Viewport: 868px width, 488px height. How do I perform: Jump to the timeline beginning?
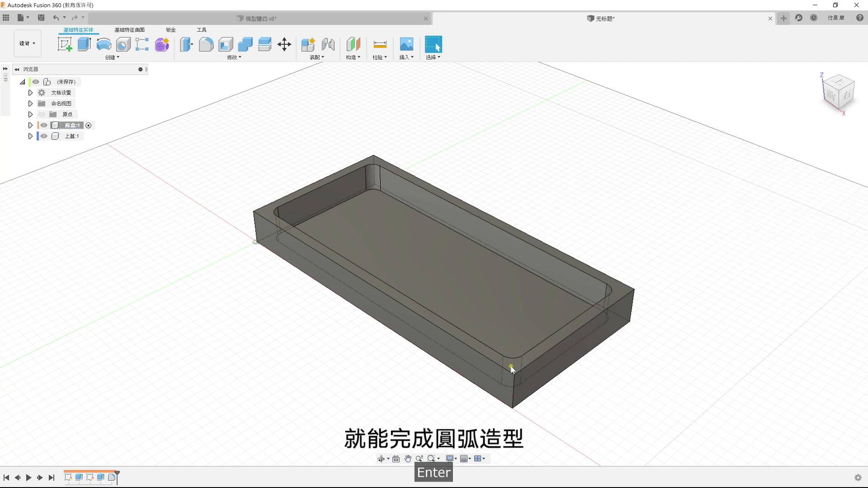6,478
